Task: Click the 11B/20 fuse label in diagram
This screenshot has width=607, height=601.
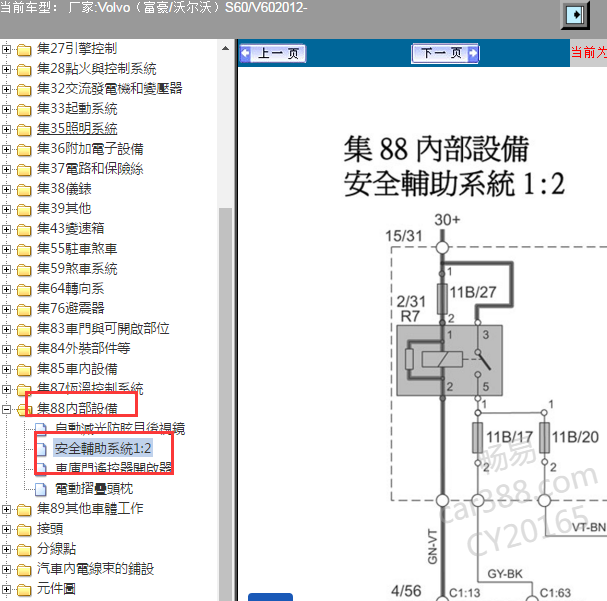Action: coord(575,437)
